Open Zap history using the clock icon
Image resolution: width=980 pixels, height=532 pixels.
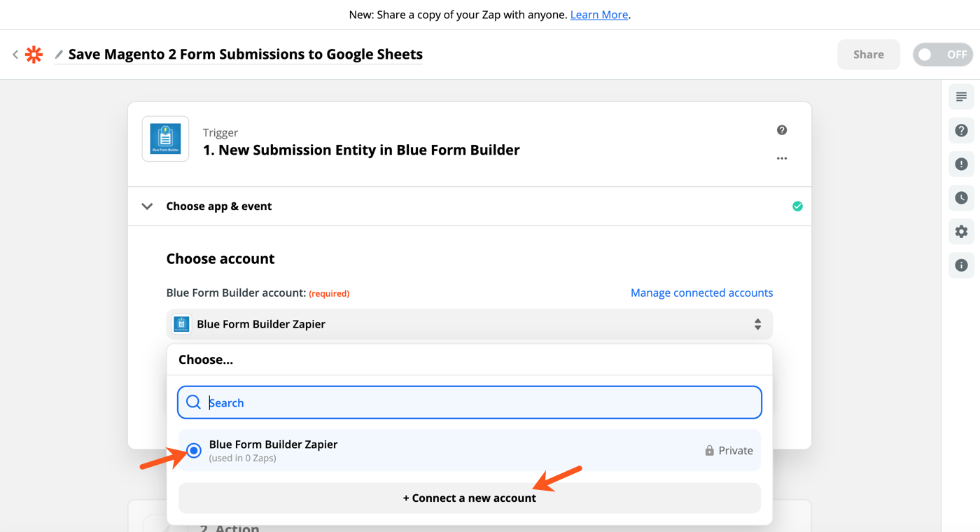point(960,197)
